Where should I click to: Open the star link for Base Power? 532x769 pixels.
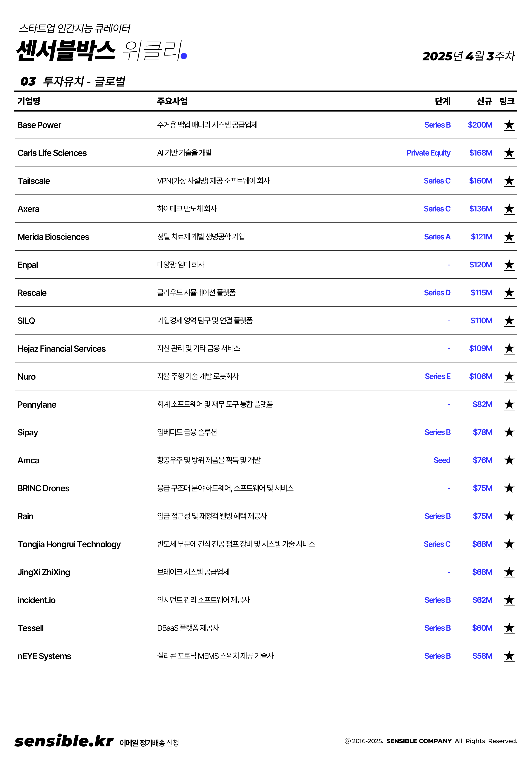click(509, 125)
